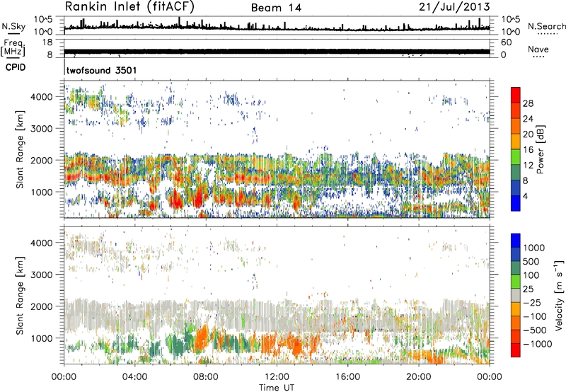
Task: Click the orange velocity patch near 08:00
Action: (x=202, y=338)
